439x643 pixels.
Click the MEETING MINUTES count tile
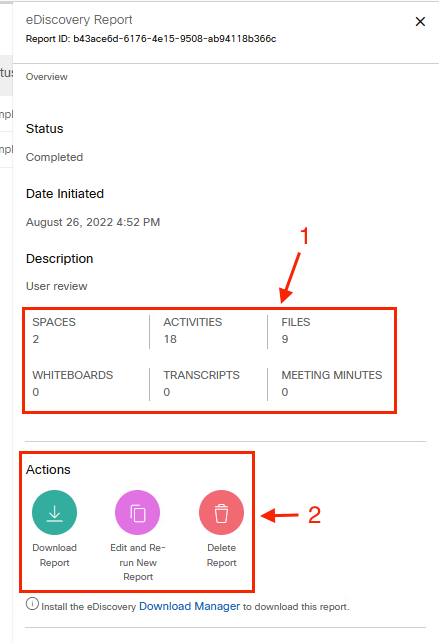332,383
